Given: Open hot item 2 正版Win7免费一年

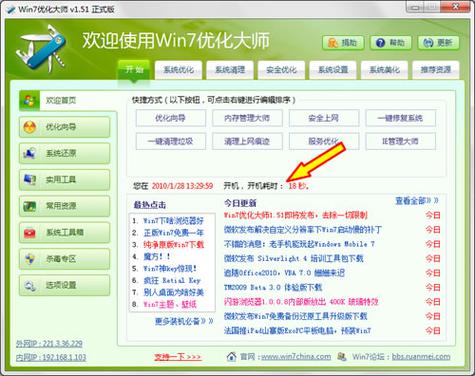Looking at the screenshot, I should point(173,233).
